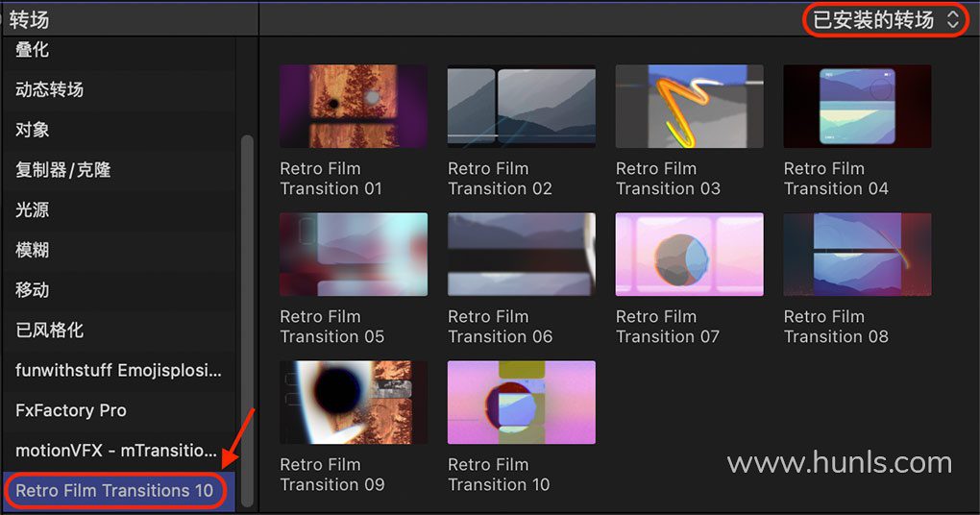Pick Retro Film Transition 05 thumbnail
Image resolution: width=980 pixels, height=515 pixels.
pyautogui.click(x=353, y=254)
